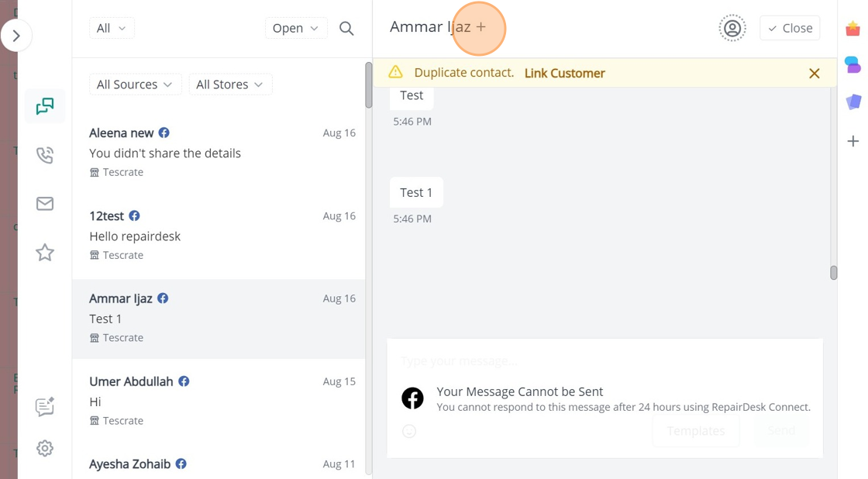Click the Close conversation button
868x479 pixels.
pos(790,28)
